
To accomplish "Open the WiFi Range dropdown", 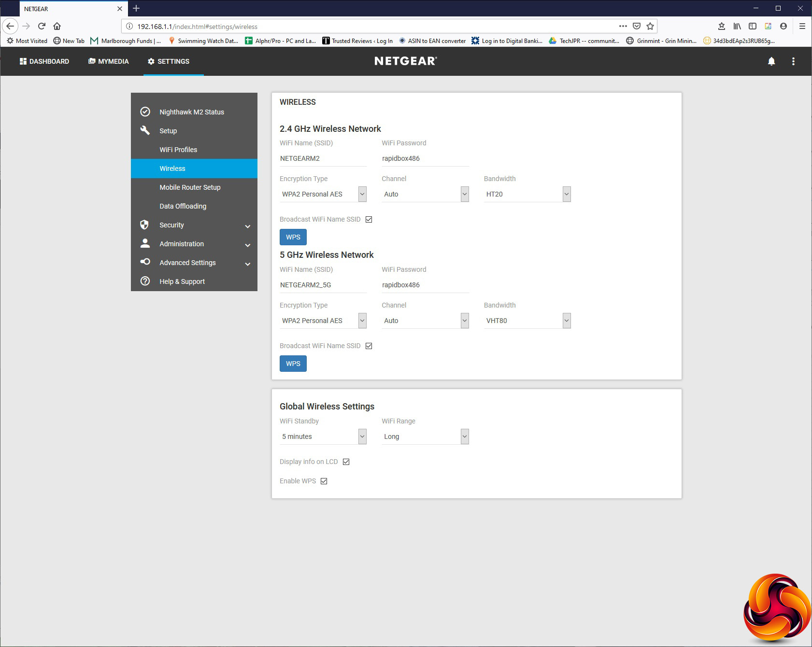I will coord(425,436).
